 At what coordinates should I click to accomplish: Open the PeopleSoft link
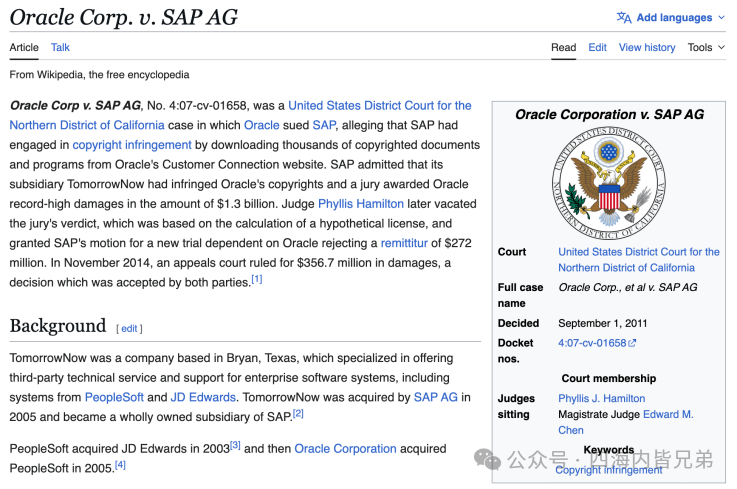tap(114, 397)
